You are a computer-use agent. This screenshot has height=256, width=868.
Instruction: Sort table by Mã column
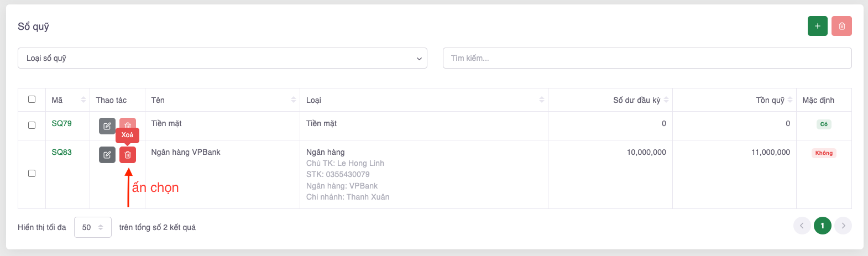(x=83, y=100)
